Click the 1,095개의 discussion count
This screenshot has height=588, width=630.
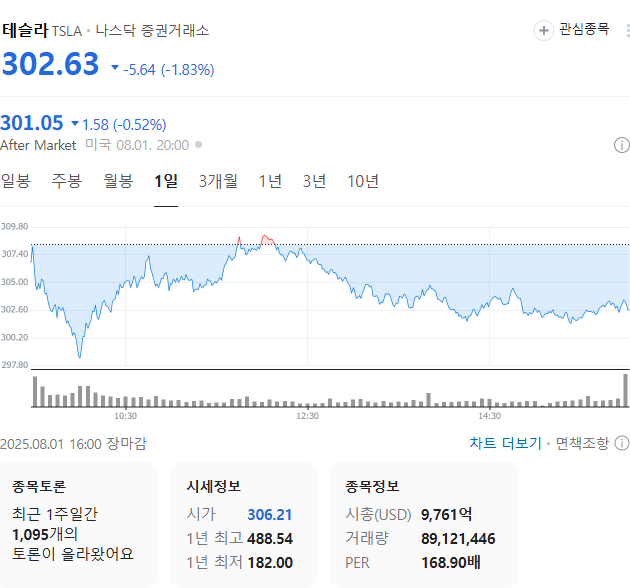(x=45, y=535)
